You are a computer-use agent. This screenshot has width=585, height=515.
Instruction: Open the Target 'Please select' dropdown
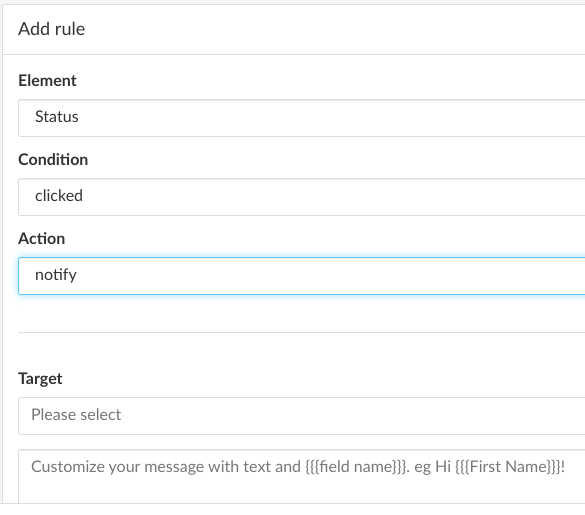301,416
